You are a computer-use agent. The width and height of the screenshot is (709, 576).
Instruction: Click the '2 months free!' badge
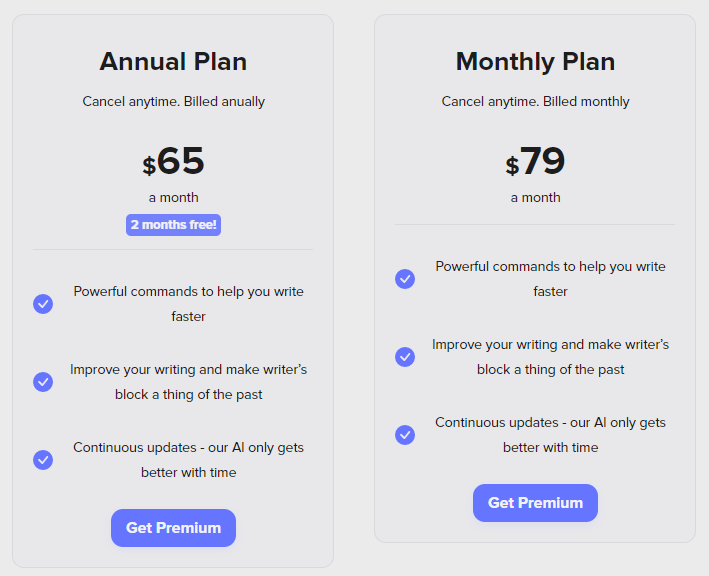point(173,225)
